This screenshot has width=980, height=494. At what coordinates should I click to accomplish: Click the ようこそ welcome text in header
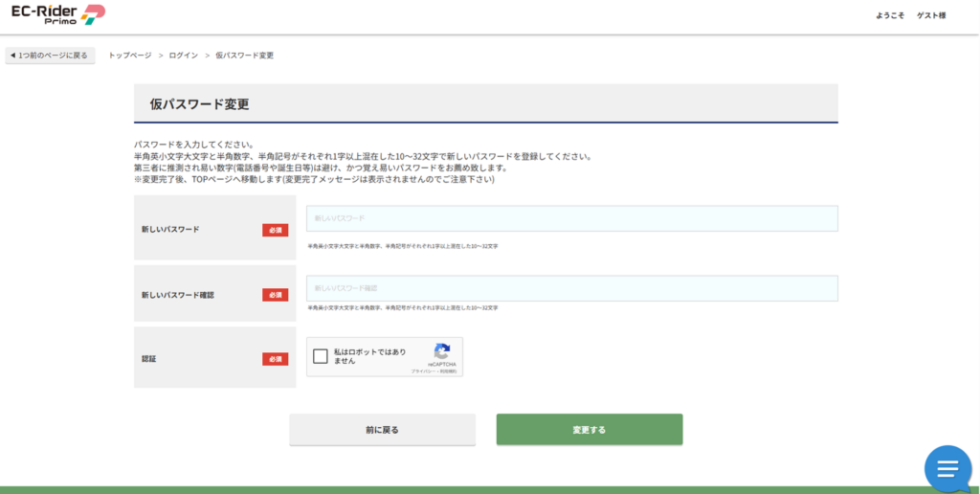[x=890, y=16]
